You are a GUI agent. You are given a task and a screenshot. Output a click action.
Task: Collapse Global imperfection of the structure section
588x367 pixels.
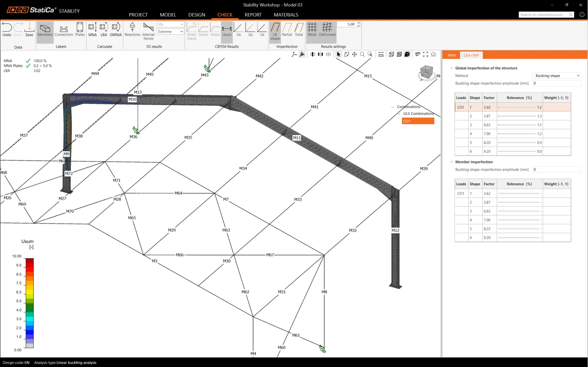click(452, 68)
